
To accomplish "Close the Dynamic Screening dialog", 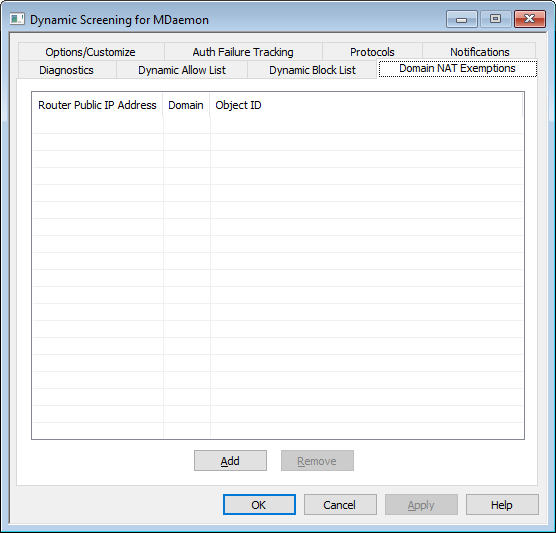I will [x=529, y=19].
